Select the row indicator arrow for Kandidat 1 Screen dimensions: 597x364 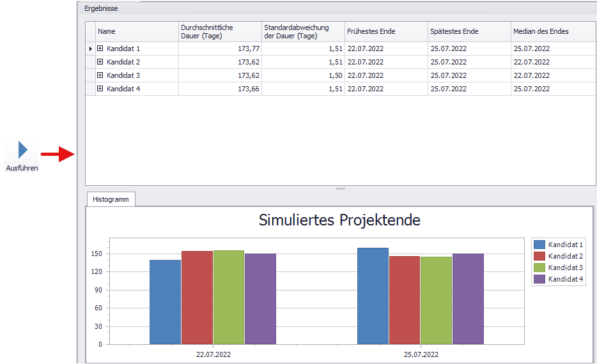(x=90, y=49)
